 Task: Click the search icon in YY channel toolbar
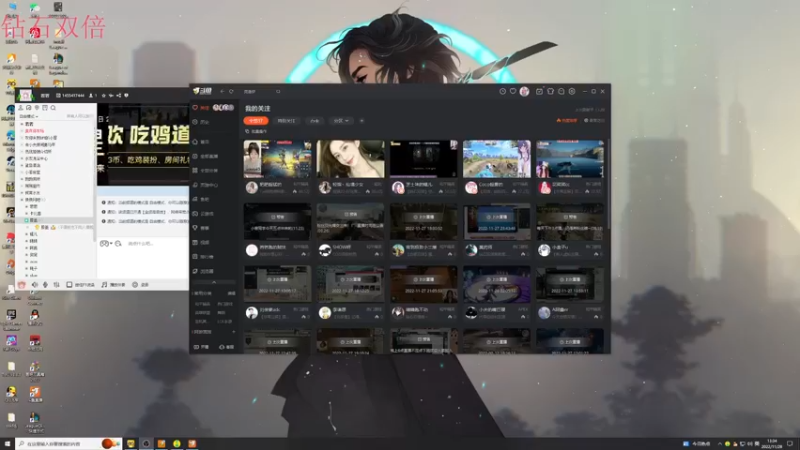click(53, 108)
